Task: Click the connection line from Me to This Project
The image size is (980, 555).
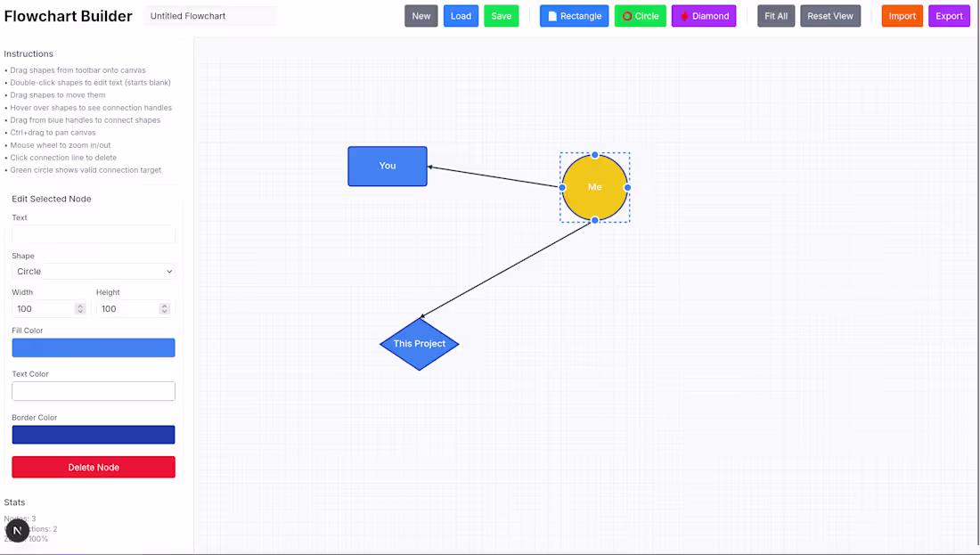Action: tap(506, 269)
